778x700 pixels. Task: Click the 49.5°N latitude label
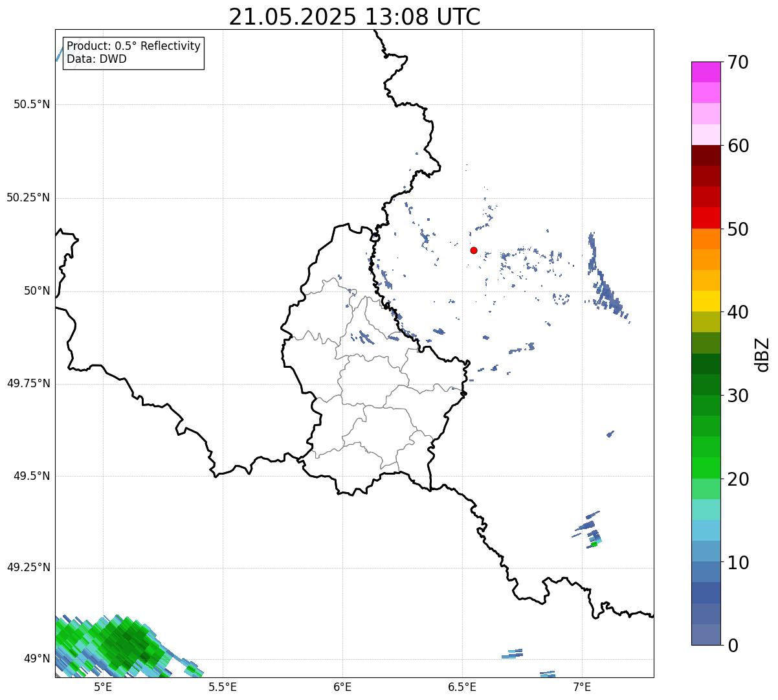pyautogui.click(x=32, y=476)
